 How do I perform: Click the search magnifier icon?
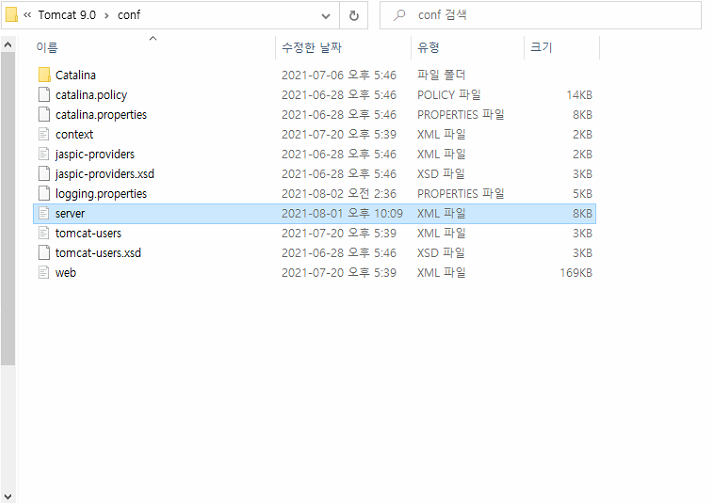pos(399,15)
